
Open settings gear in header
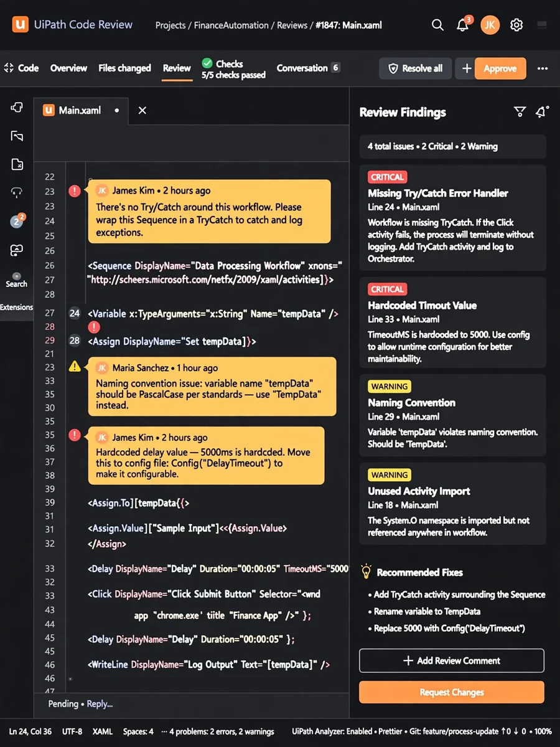(x=516, y=25)
